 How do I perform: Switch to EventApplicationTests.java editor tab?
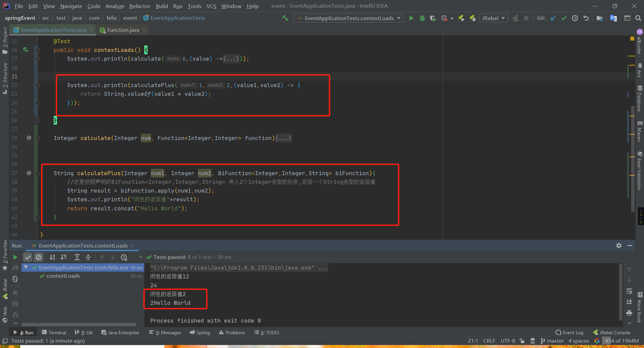[53, 30]
